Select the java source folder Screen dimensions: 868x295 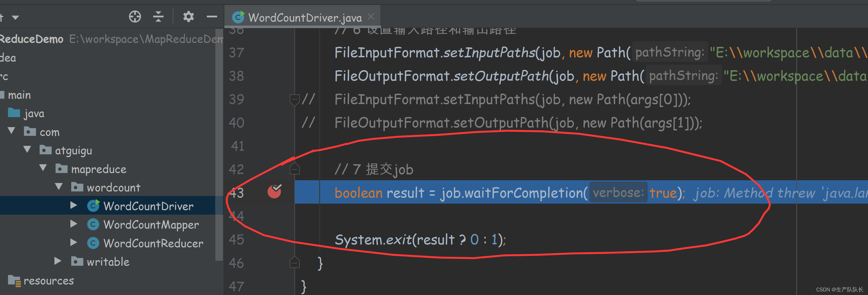(34, 114)
